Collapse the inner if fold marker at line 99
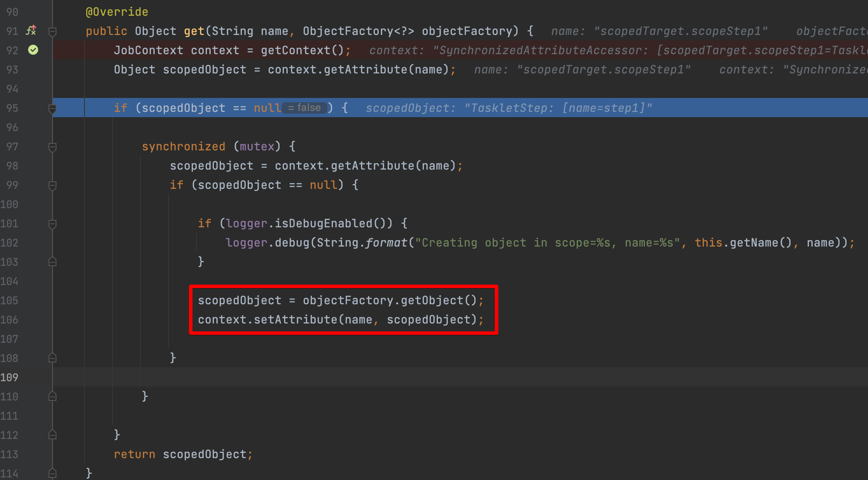This screenshot has width=868, height=480. click(52, 185)
